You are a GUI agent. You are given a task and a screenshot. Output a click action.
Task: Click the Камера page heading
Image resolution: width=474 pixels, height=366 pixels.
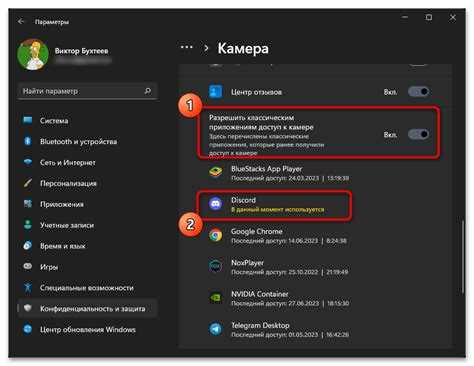(243, 49)
